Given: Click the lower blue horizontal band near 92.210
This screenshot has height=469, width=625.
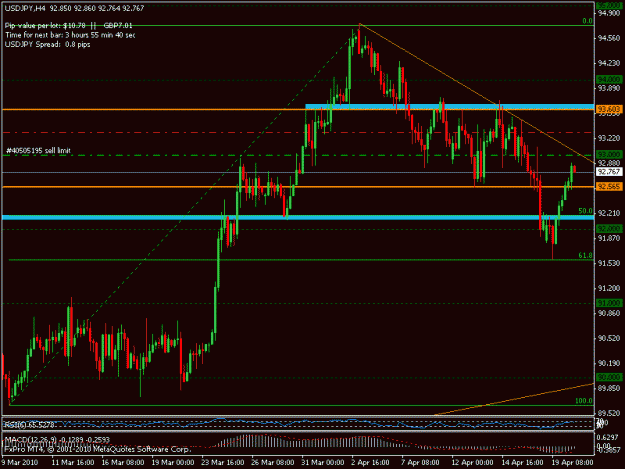Looking at the screenshot, I should click(x=298, y=217).
